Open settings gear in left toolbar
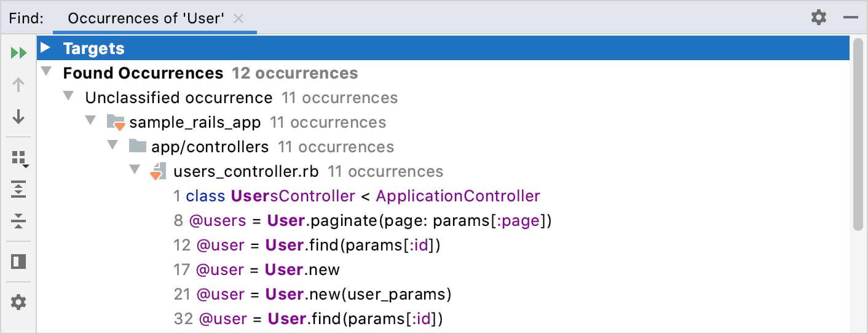 tap(19, 302)
